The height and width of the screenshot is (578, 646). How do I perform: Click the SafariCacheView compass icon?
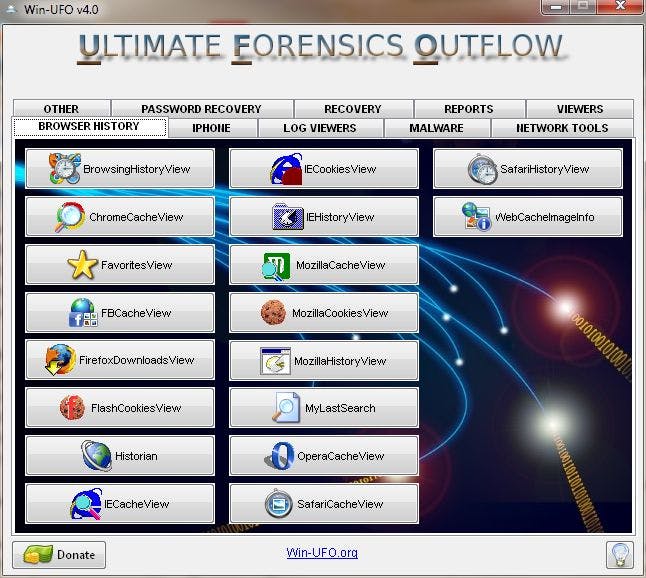(x=279, y=503)
